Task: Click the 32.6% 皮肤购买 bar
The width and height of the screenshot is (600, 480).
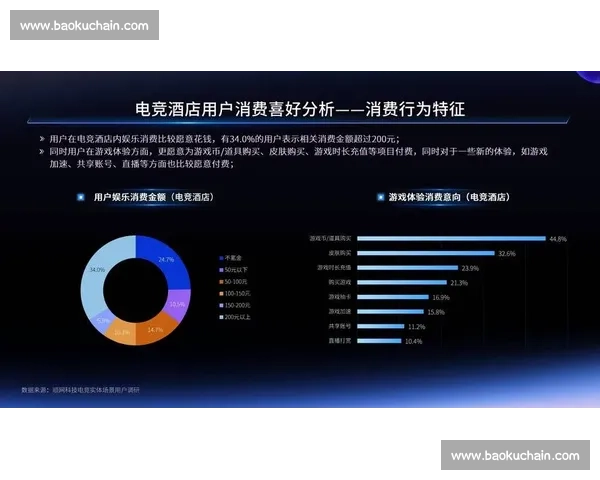Action: (x=425, y=254)
